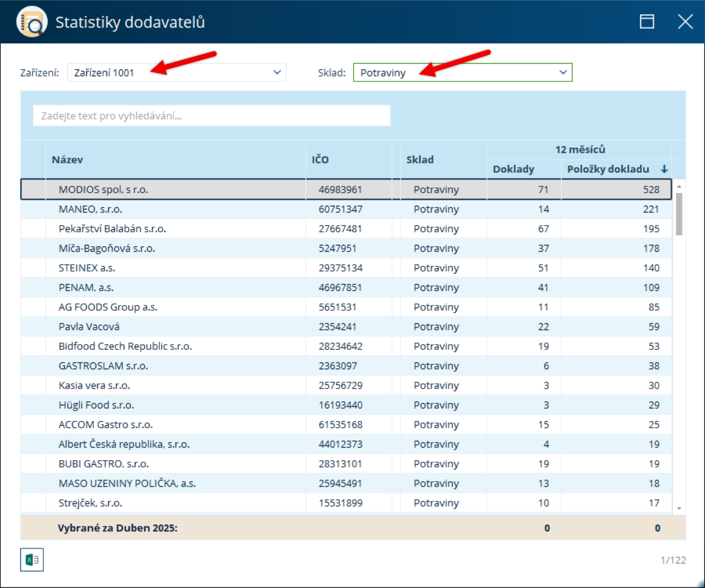Export the table to Excel
Image resolution: width=705 pixels, height=588 pixels.
(x=32, y=560)
